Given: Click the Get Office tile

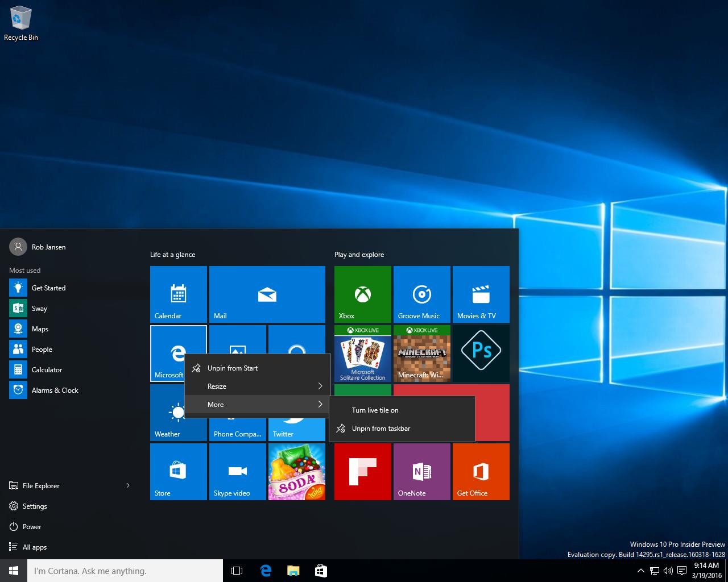Looking at the screenshot, I should click(481, 472).
